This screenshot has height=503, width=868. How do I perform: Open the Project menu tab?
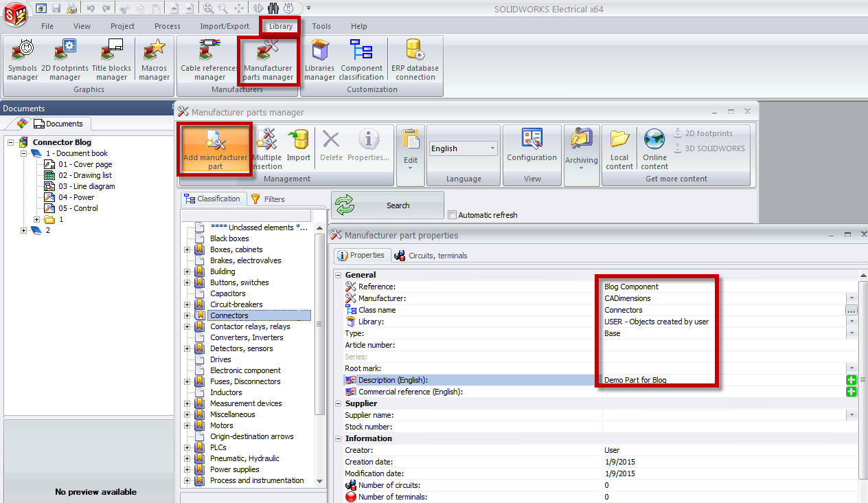click(x=123, y=26)
